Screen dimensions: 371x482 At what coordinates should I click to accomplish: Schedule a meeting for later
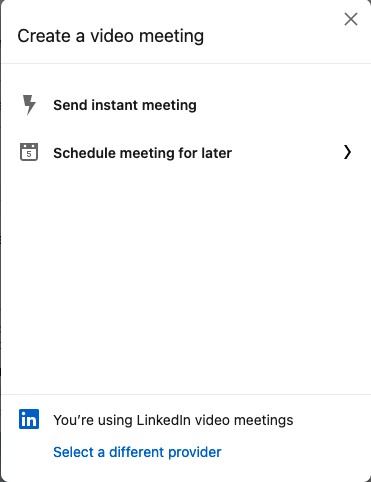185,153
